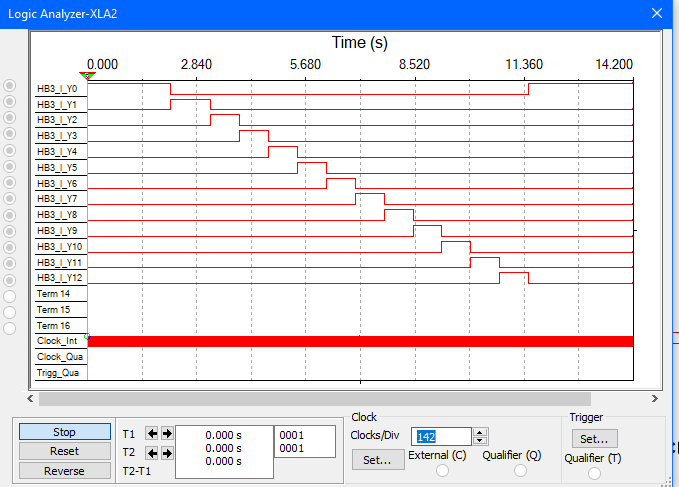Click the channel terminal beside HB3_I_Y10

tap(10, 248)
